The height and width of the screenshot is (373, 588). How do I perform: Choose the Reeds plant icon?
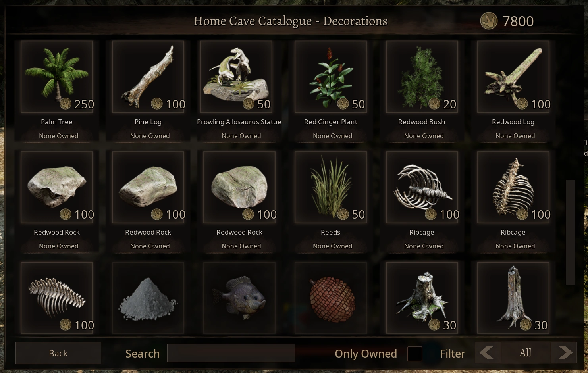331,187
